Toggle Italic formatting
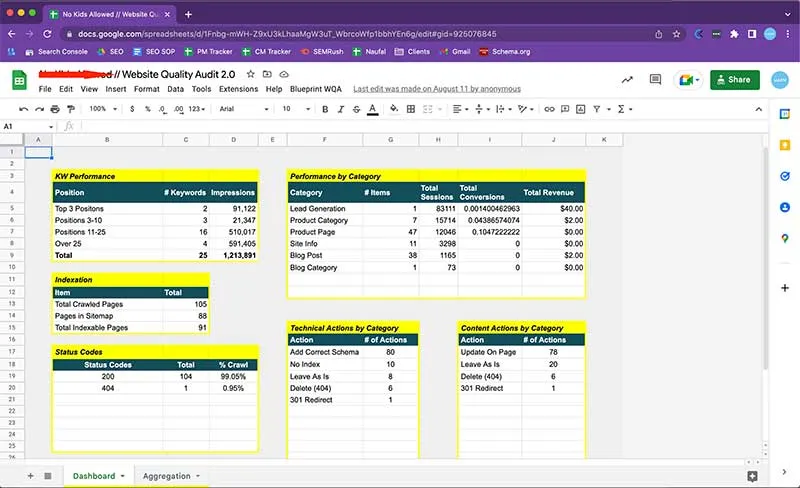 (x=341, y=109)
